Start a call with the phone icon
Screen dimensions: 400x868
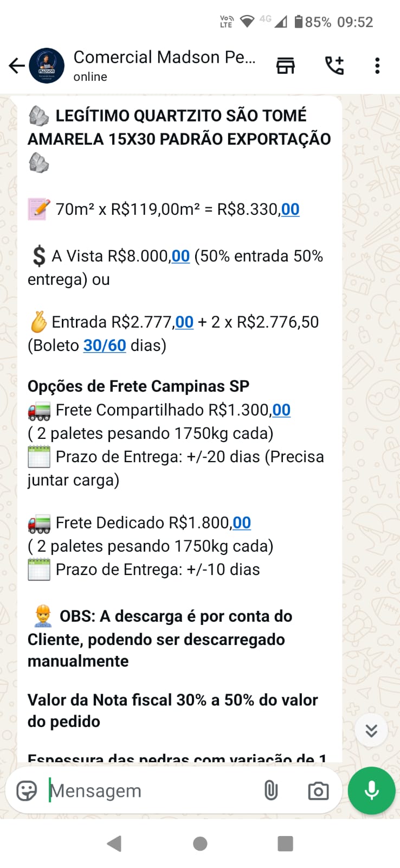(334, 66)
